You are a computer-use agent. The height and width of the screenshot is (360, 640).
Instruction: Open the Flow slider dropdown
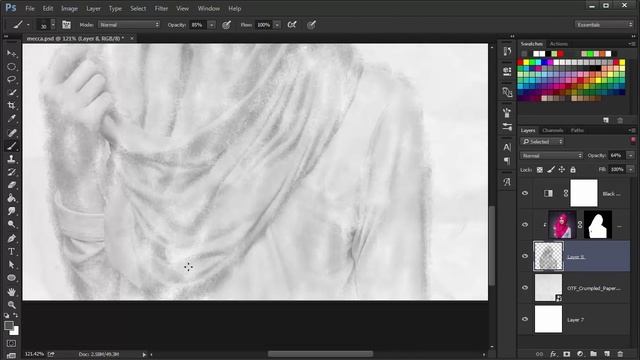point(277,25)
